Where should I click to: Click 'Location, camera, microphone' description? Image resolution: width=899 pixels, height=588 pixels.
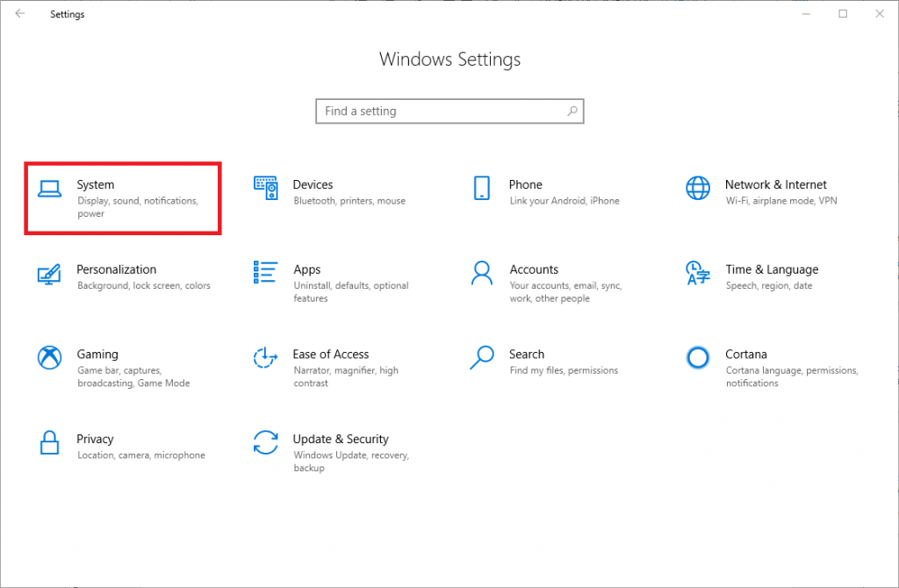pyautogui.click(x=141, y=455)
